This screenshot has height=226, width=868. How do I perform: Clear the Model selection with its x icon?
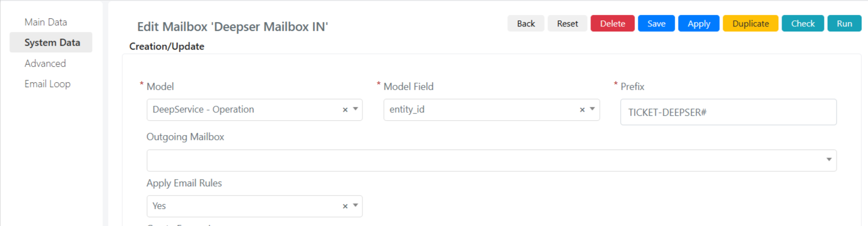345,110
